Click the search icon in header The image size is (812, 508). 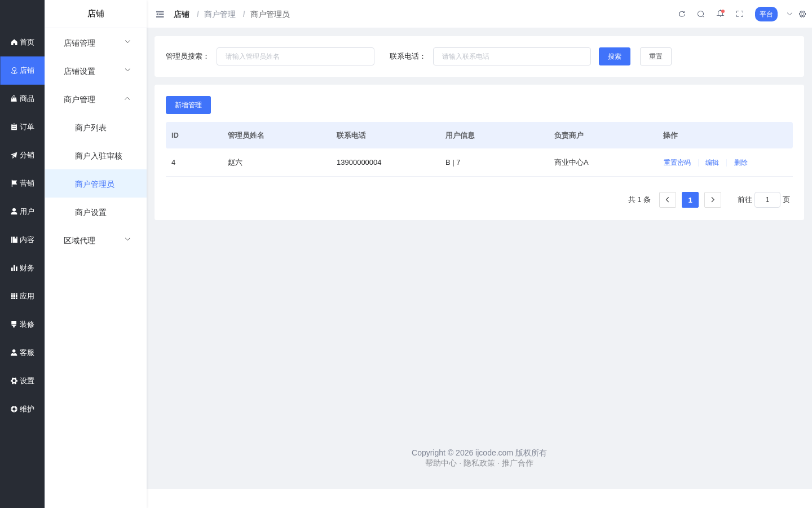pyautogui.click(x=701, y=14)
